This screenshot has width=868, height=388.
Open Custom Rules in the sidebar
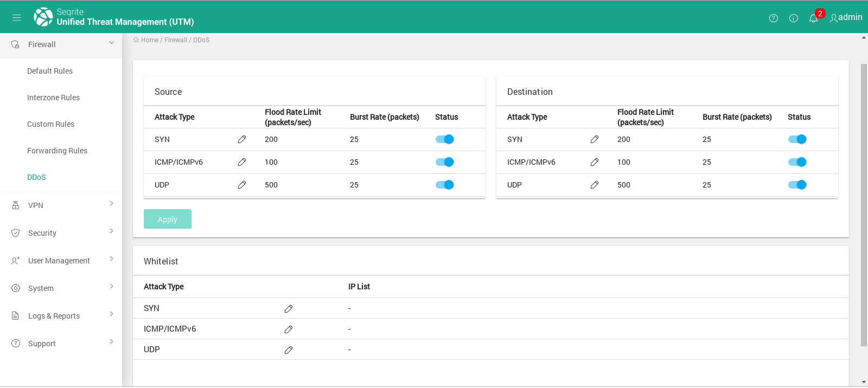click(50, 124)
